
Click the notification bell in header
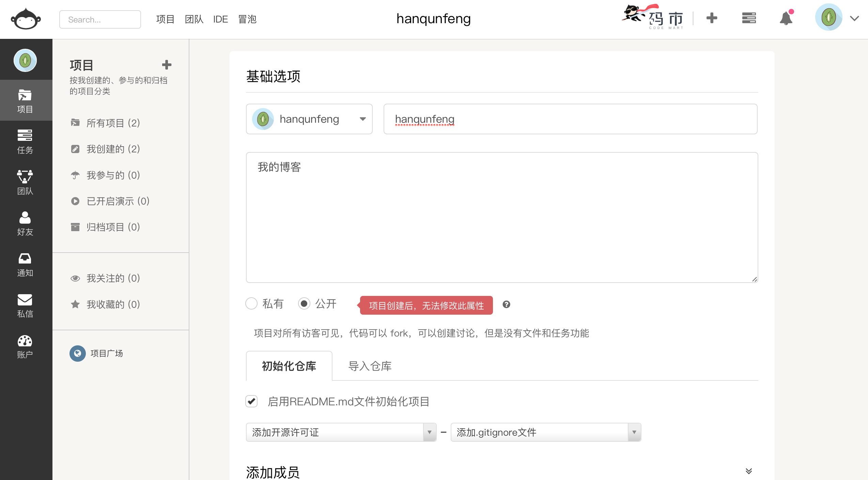coord(786,18)
